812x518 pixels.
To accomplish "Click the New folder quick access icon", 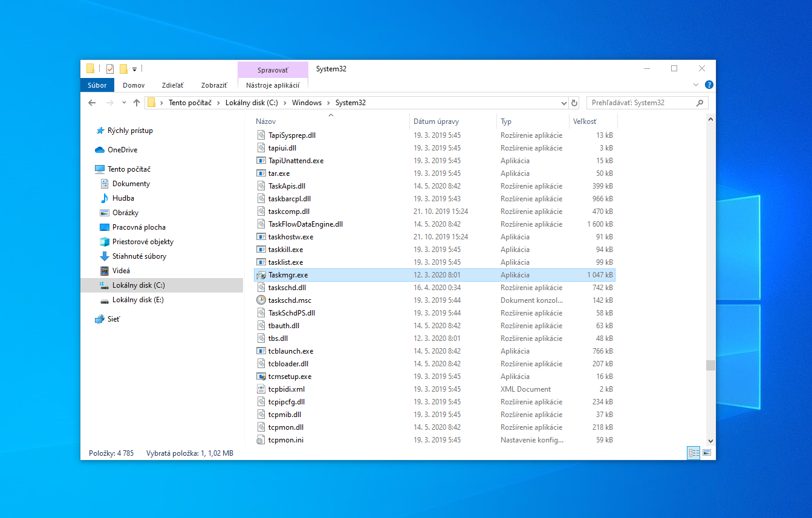I will (123, 69).
